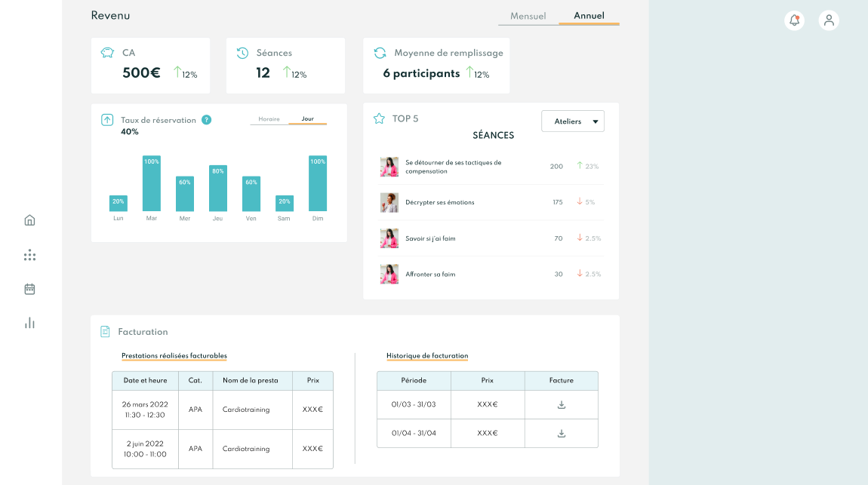Toggle the chart to Horaire view
The image size is (868, 485).
tap(269, 119)
